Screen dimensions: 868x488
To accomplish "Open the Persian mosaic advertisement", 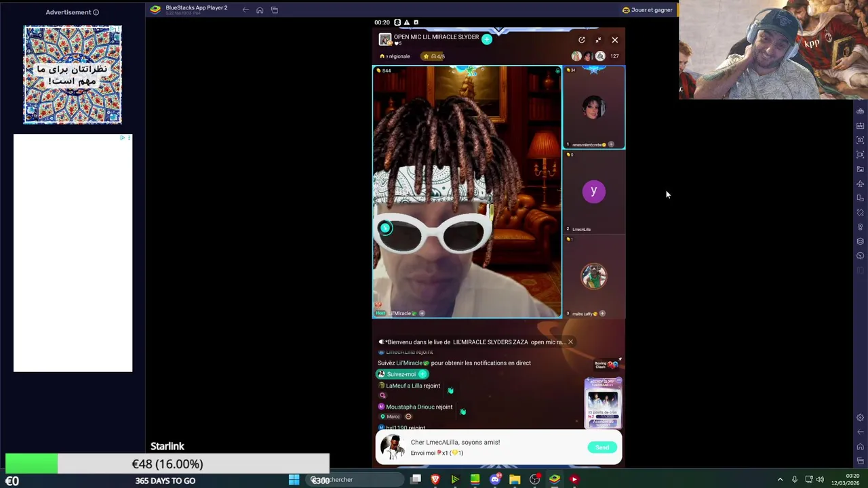I will (x=73, y=75).
